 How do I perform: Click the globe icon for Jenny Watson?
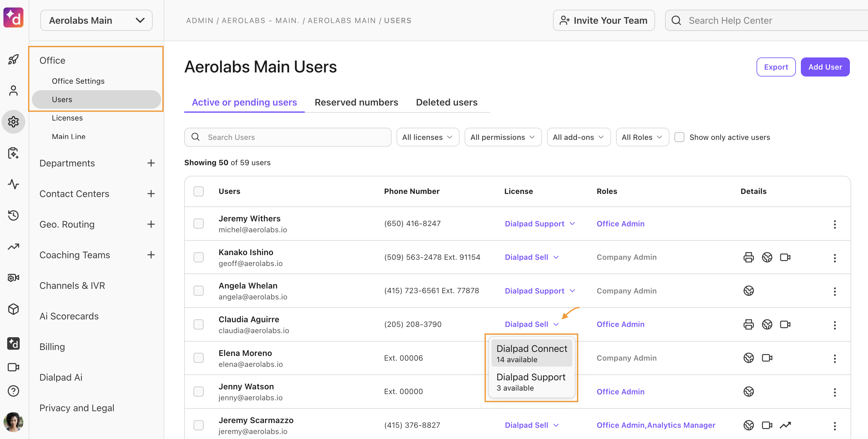click(748, 391)
